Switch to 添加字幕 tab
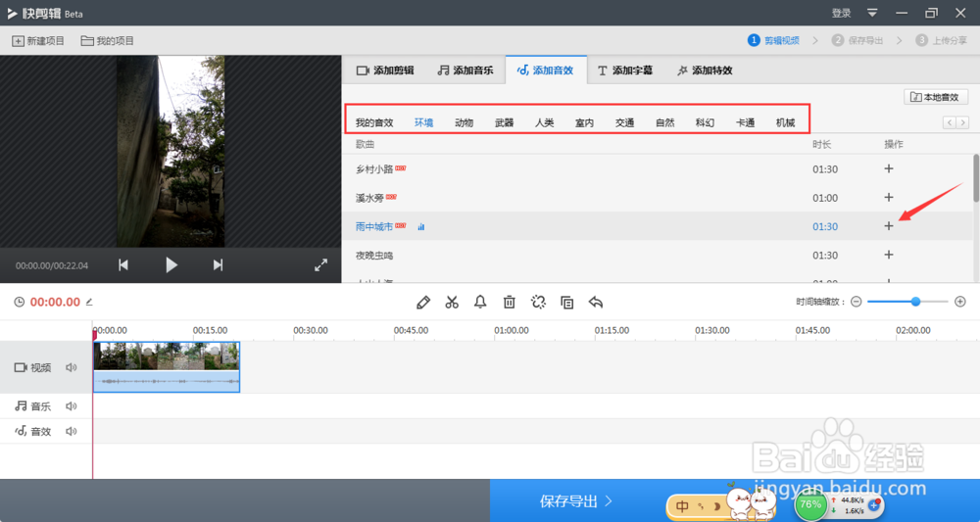Viewport: 980px width, 522px height. pyautogui.click(x=624, y=71)
